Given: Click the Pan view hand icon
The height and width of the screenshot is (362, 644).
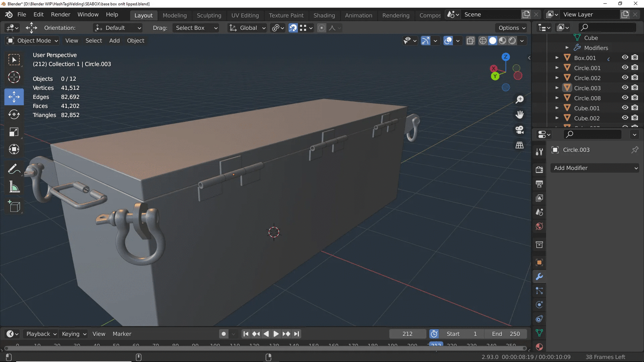Looking at the screenshot, I should click(520, 114).
